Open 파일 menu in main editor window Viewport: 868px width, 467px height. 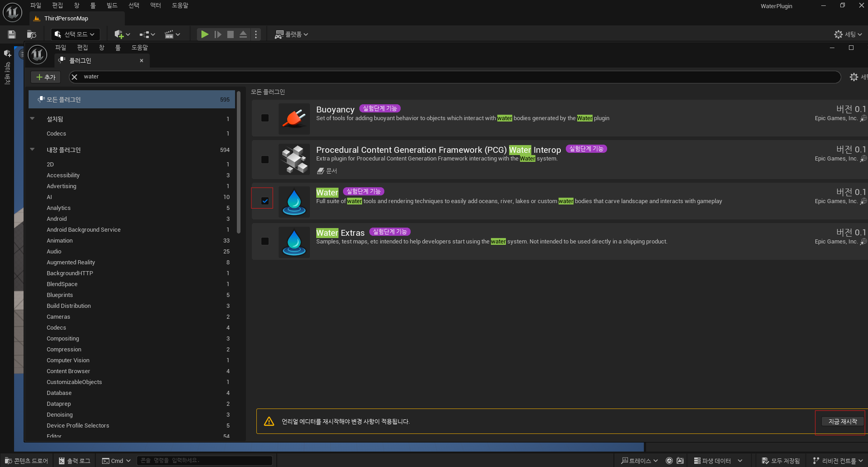tap(35, 5)
